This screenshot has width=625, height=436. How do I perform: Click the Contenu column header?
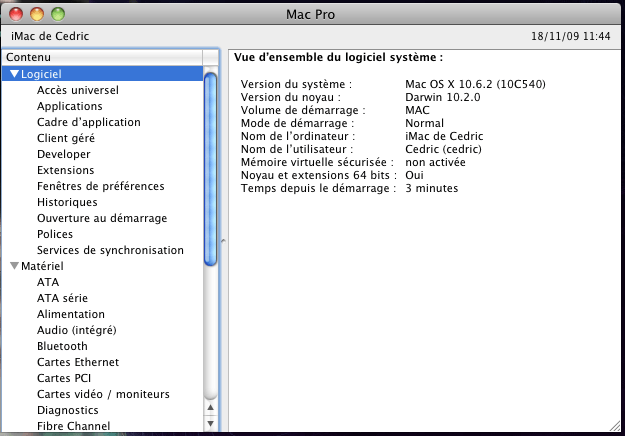tap(102, 57)
